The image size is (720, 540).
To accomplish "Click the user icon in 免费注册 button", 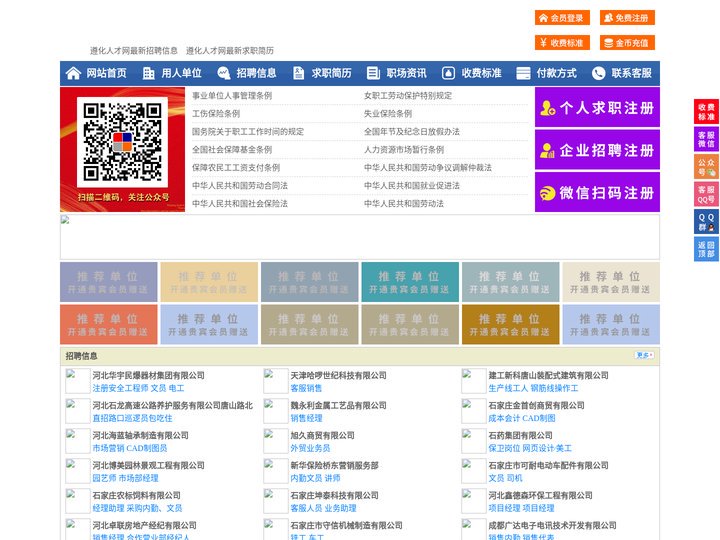I will point(608,18).
